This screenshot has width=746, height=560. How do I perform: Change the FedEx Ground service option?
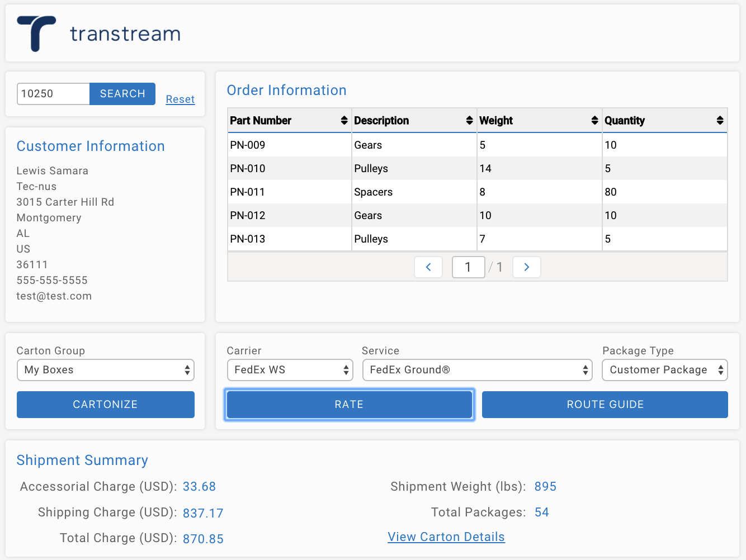point(476,369)
